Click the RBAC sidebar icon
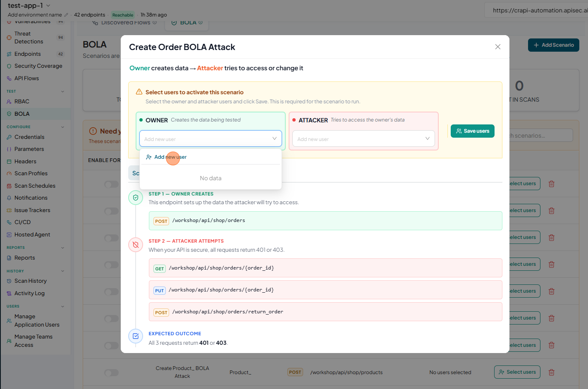The height and width of the screenshot is (389, 588). (x=9, y=101)
